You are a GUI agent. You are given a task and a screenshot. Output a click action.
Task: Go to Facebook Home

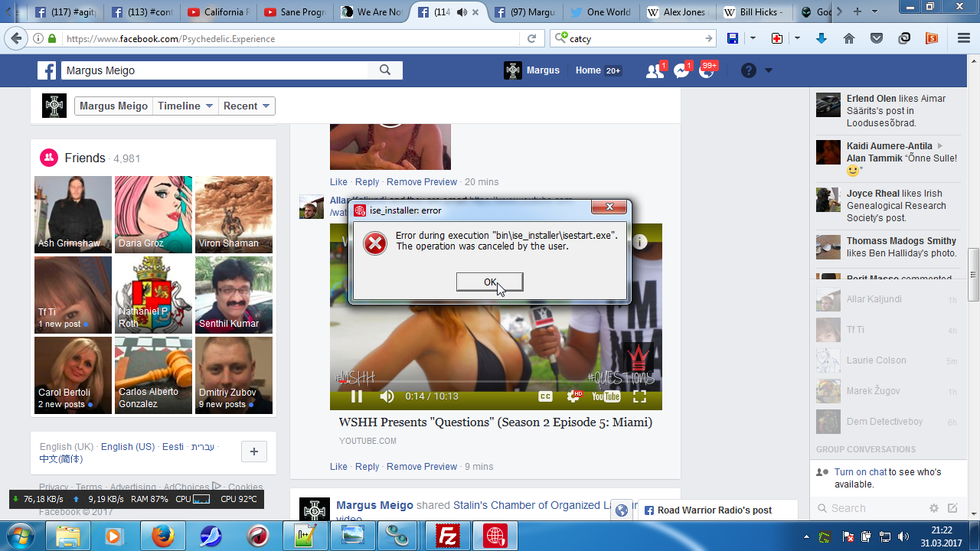[x=588, y=70]
